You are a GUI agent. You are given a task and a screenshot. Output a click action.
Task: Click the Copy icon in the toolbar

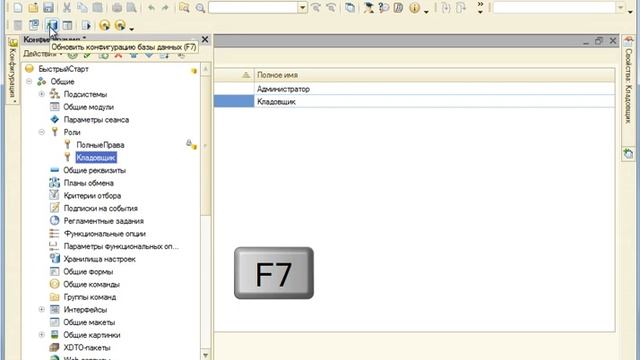pos(82,7)
